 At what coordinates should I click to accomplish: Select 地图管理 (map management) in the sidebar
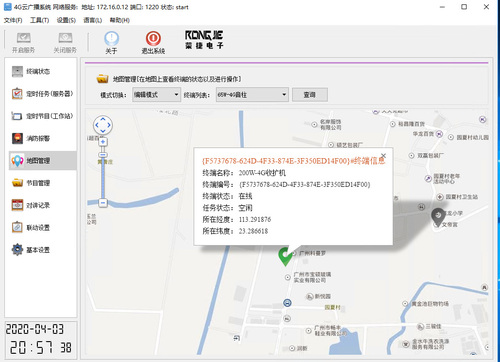point(42,161)
